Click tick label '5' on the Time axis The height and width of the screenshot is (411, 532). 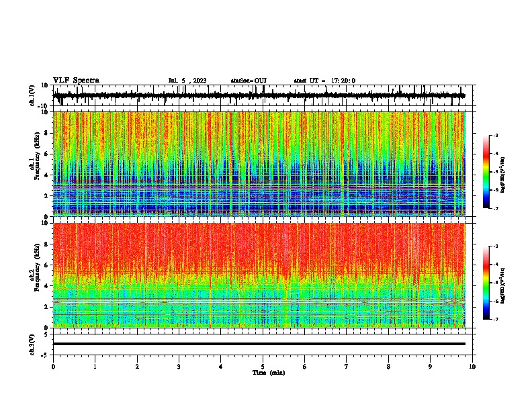[263, 367]
